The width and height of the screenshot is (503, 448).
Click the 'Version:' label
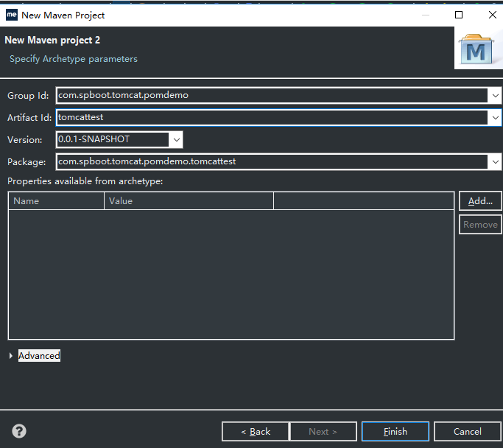(25, 140)
